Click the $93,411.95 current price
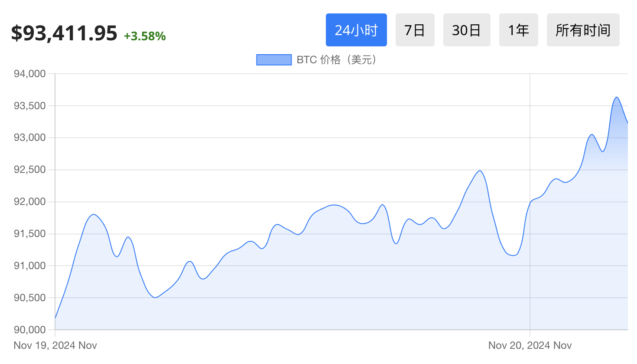This screenshot has height=364, width=637. point(64,33)
